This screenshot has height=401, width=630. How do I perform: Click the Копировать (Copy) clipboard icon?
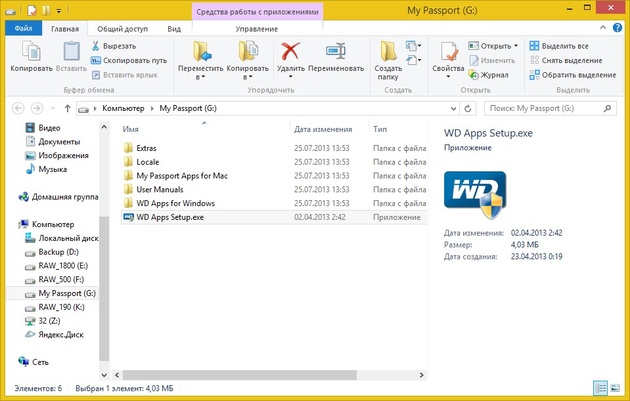point(31,51)
